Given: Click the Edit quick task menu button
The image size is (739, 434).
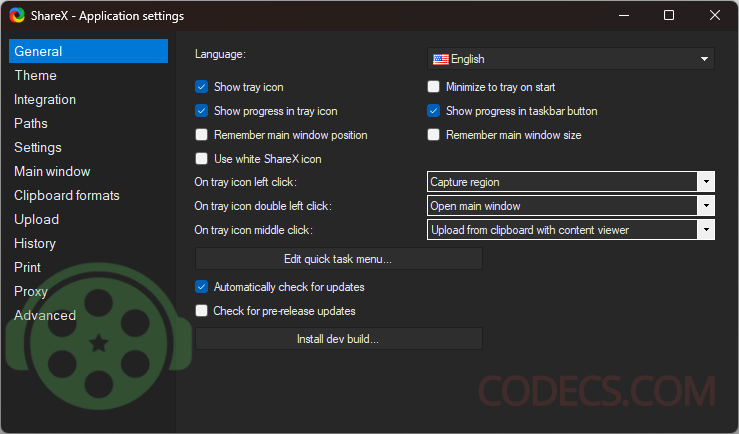Looking at the screenshot, I should pyautogui.click(x=339, y=259).
